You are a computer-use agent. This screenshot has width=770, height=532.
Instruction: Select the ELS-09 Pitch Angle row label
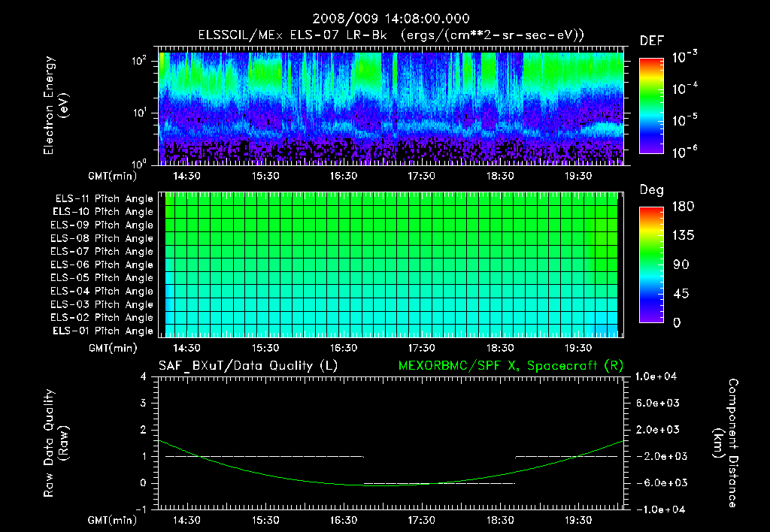click(102, 225)
